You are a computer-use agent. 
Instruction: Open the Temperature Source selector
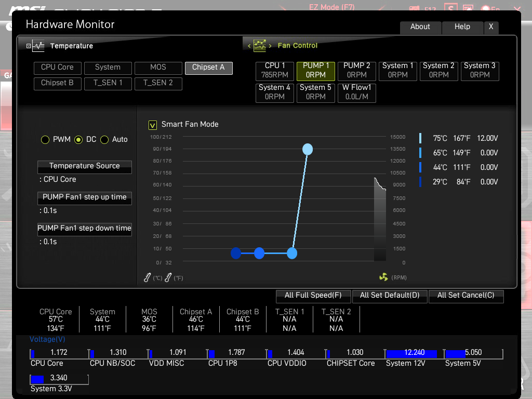tap(85, 167)
